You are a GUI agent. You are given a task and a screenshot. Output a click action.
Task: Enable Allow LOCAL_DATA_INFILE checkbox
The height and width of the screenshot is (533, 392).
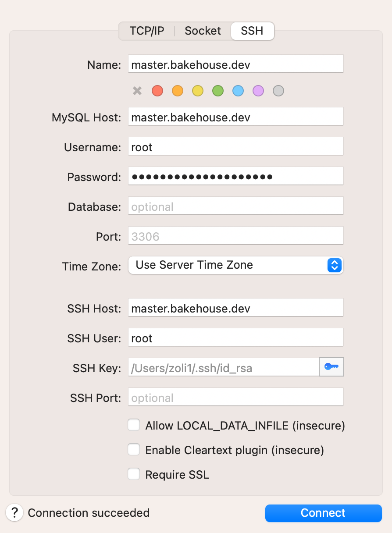pos(134,425)
